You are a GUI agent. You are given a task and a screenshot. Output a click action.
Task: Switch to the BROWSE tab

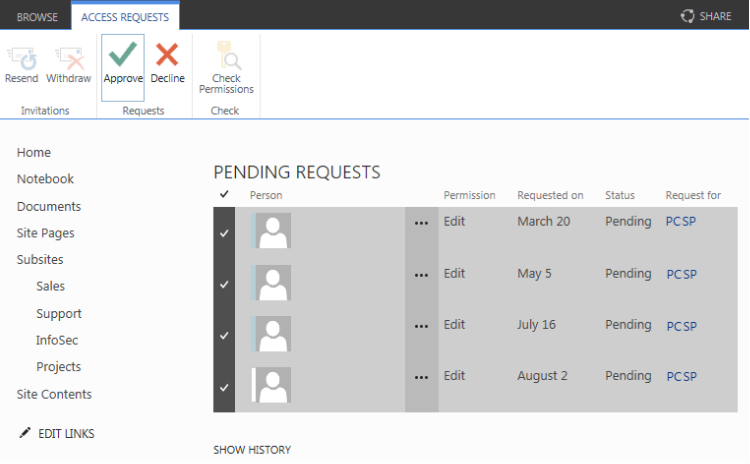[x=37, y=17]
